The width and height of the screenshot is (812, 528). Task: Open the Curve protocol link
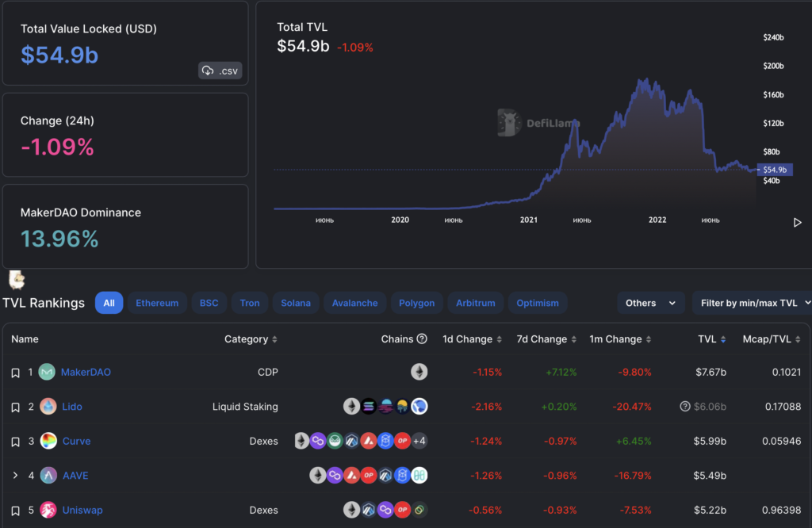77,441
